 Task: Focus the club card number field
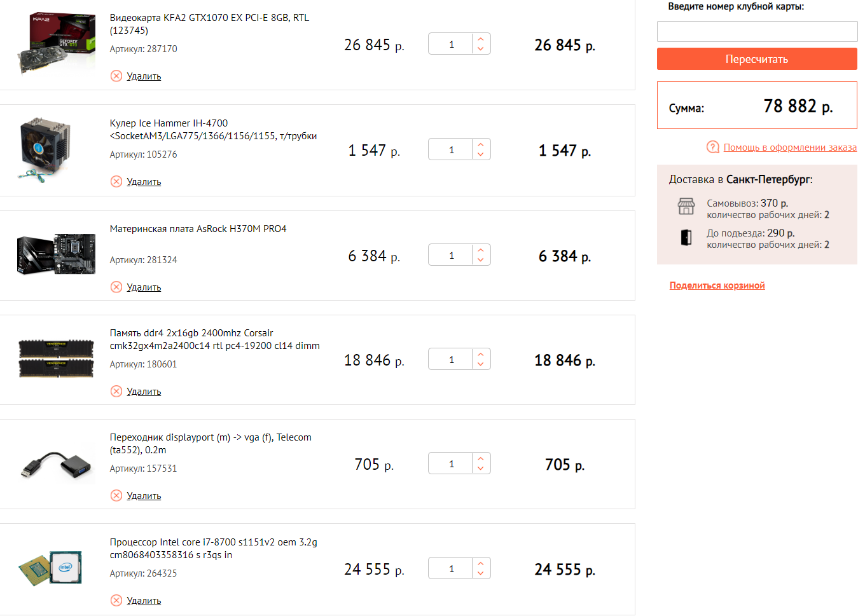(757, 32)
